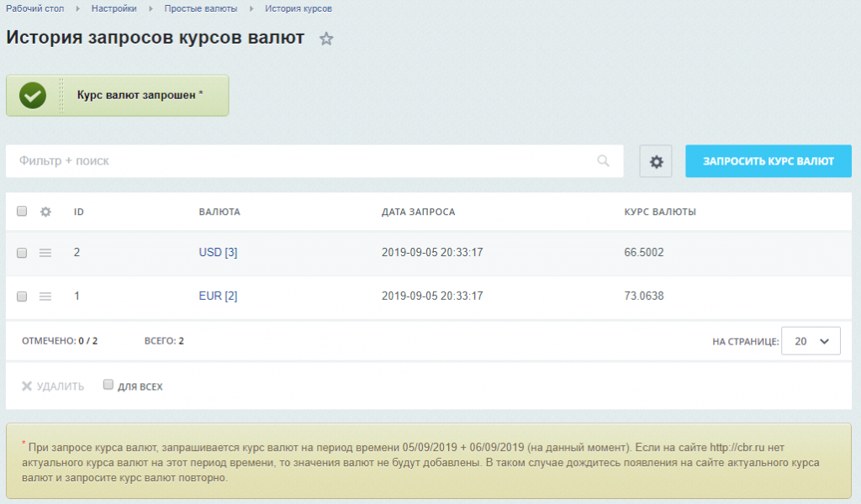
Task: Open grid settings via gear button beside filter
Action: coord(656,161)
